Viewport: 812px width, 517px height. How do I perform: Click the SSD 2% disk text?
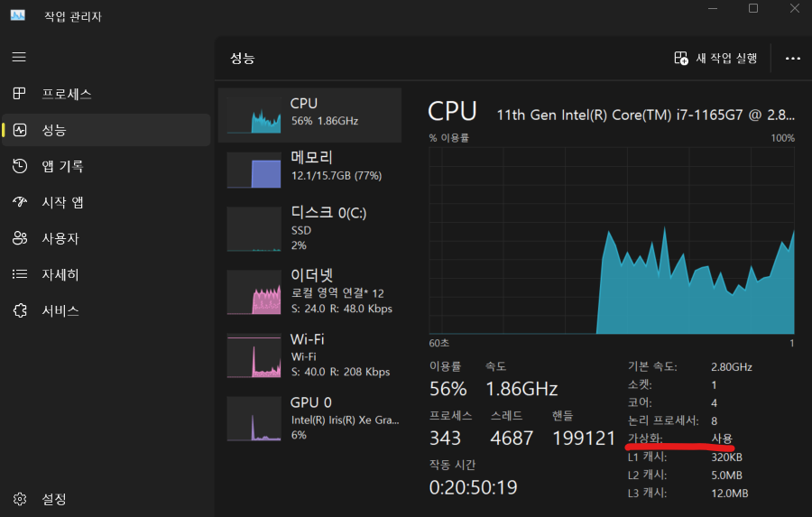pyautogui.click(x=300, y=238)
